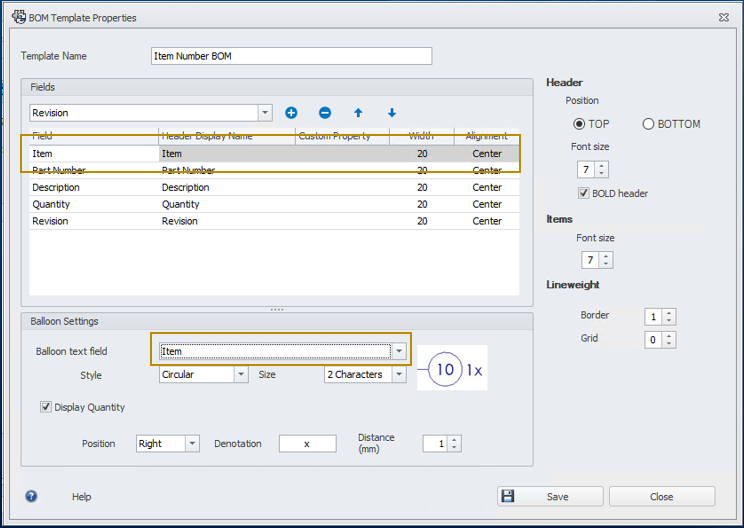Increase the Items font size value
The image size is (744, 528).
point(606,256)
